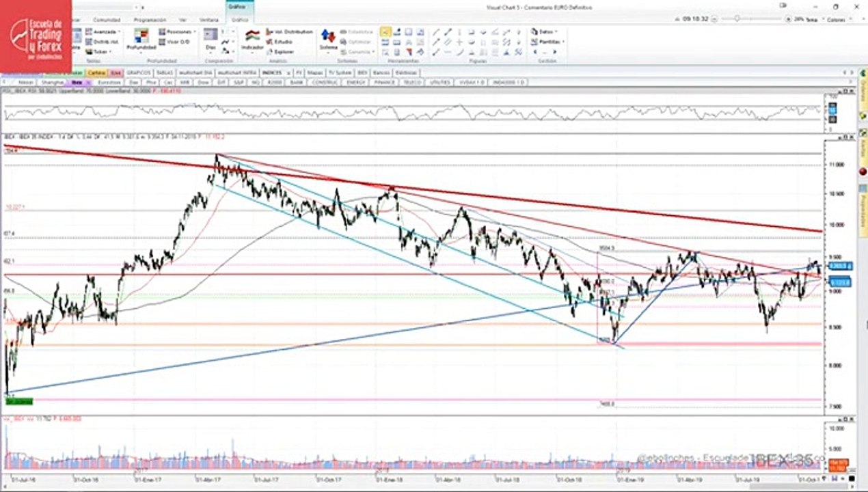
Task: Open the Mapas workspace tab
Action: pos(314,72)
